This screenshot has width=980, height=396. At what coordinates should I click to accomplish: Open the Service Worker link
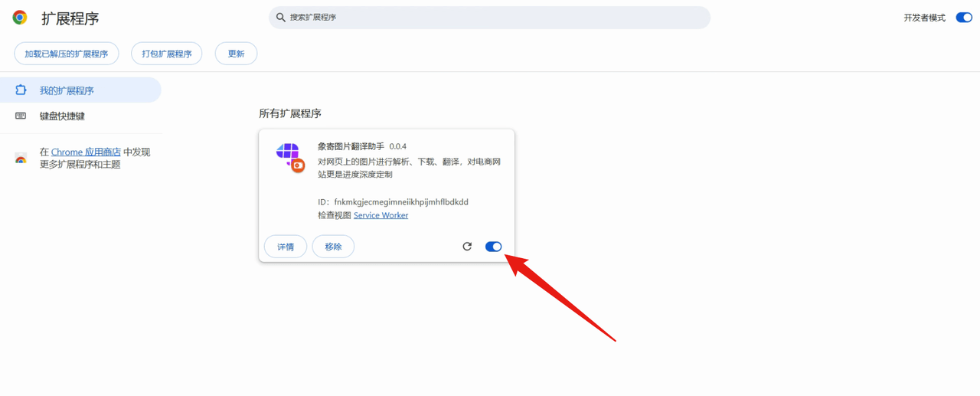(x=381, y=215)
